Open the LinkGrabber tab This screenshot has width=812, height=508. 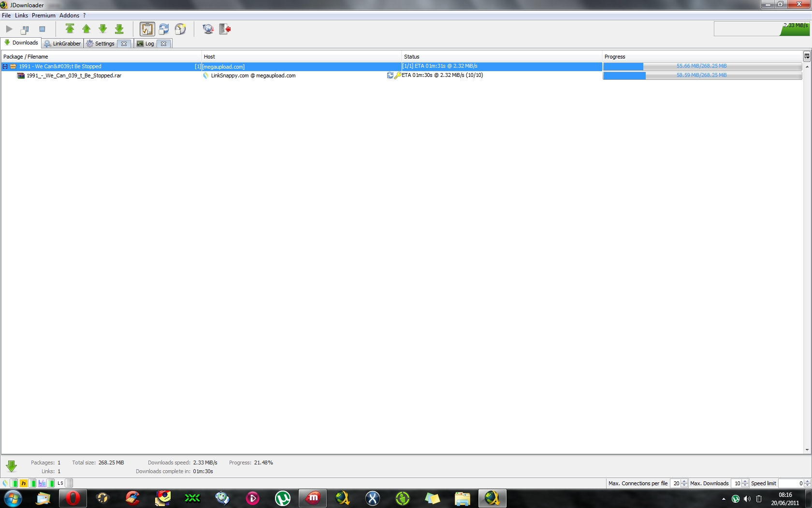point(62,44)
